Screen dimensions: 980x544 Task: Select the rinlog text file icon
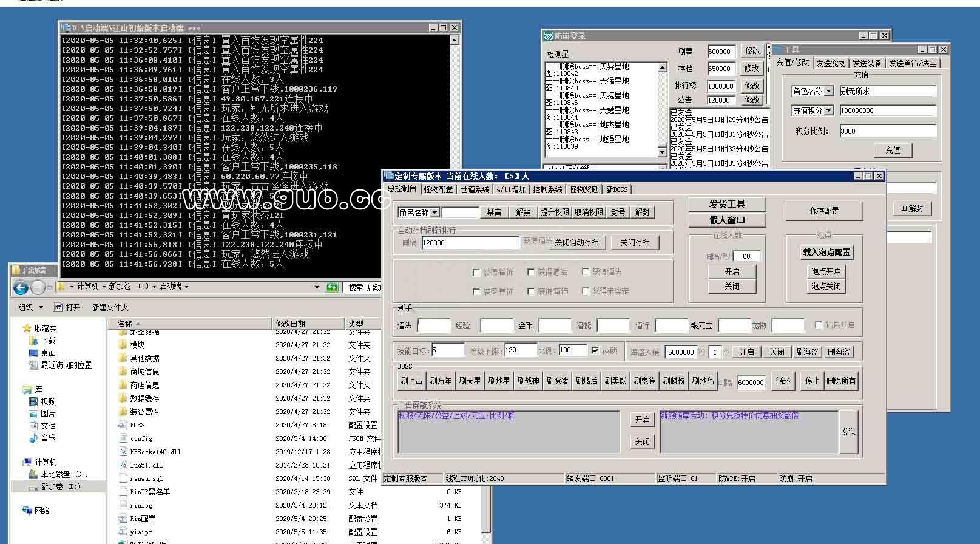tap(123, 505)
